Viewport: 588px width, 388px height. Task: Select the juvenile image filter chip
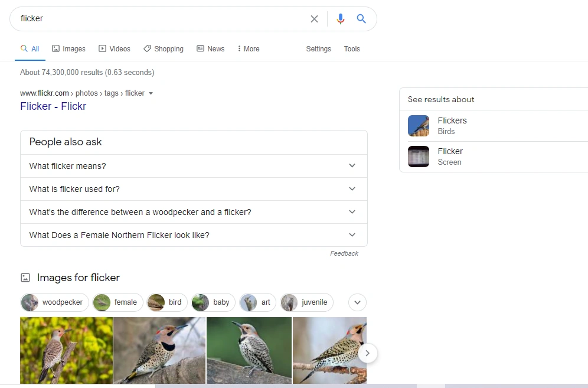pyautogui.click(x=306, y=302)
